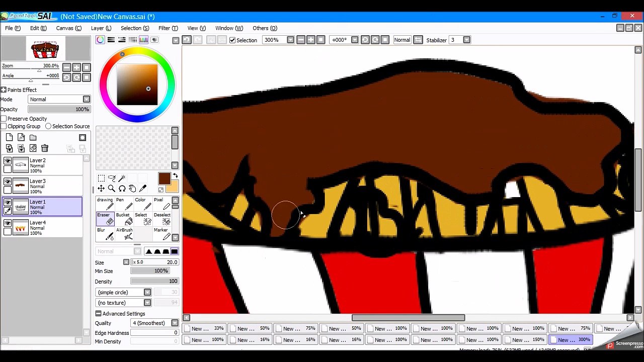Viewport: 644px width, 362px height.
Task: Activate the Eyedropper color picker tool
Action: coord(143,189)
